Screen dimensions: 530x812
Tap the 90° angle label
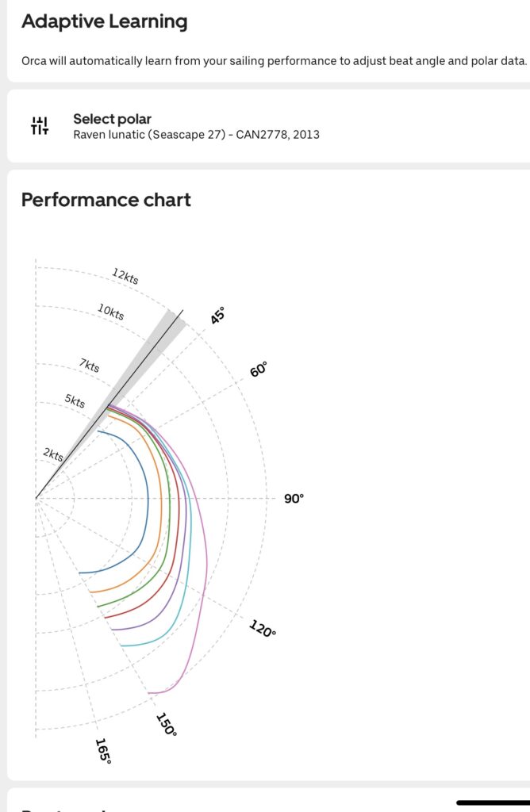click(x=294, y=499)
